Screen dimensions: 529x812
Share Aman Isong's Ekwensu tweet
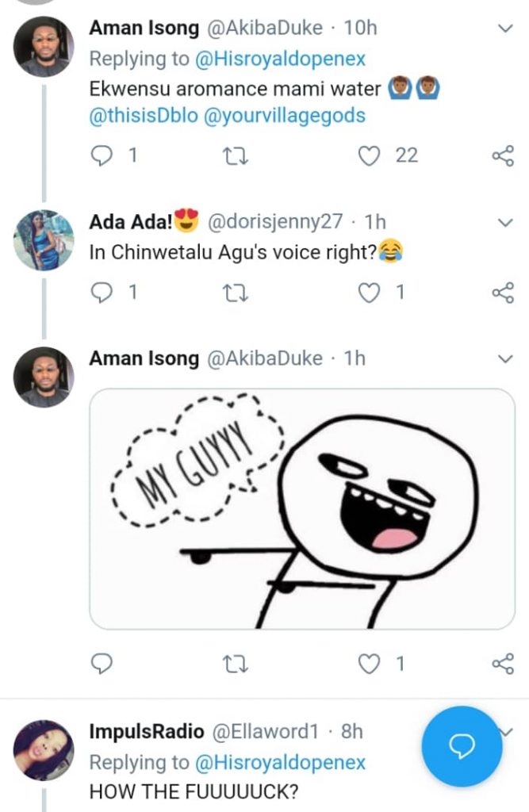(503, 156)
